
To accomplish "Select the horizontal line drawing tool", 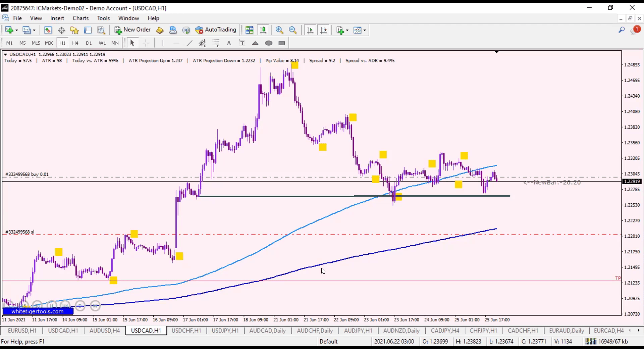I will click(176, 43).
